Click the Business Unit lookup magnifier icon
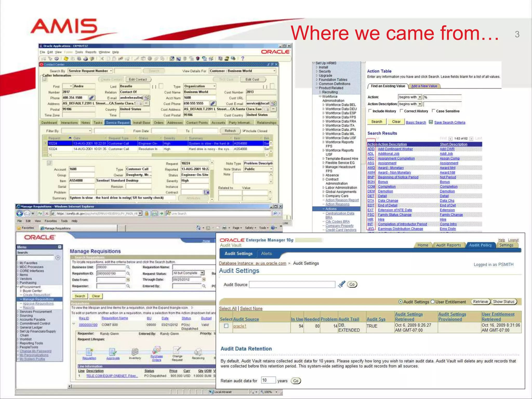 [128, 267]
